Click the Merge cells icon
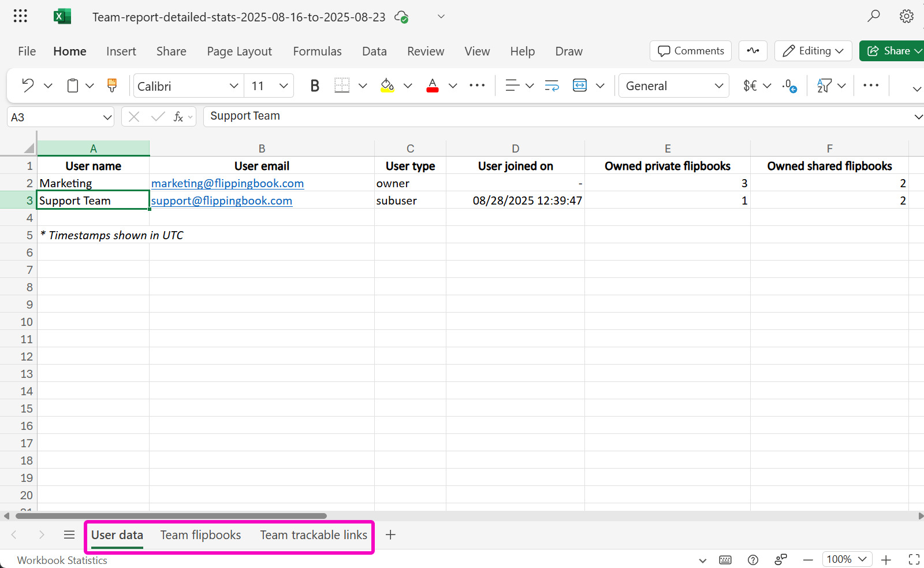This screenshot has width=924, height=568. 579,86
